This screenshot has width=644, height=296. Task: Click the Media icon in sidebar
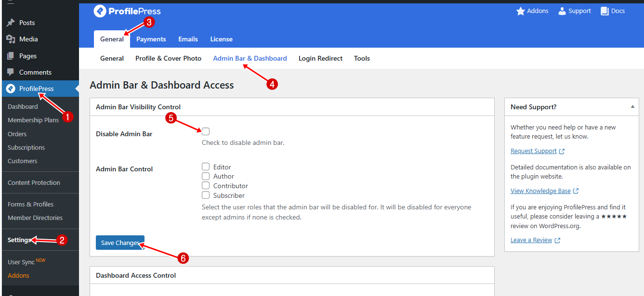pos(11,39)
